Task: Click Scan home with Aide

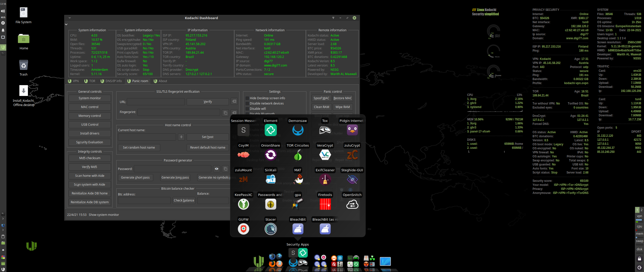Action: pyautogui.click(x=90, y=176)
